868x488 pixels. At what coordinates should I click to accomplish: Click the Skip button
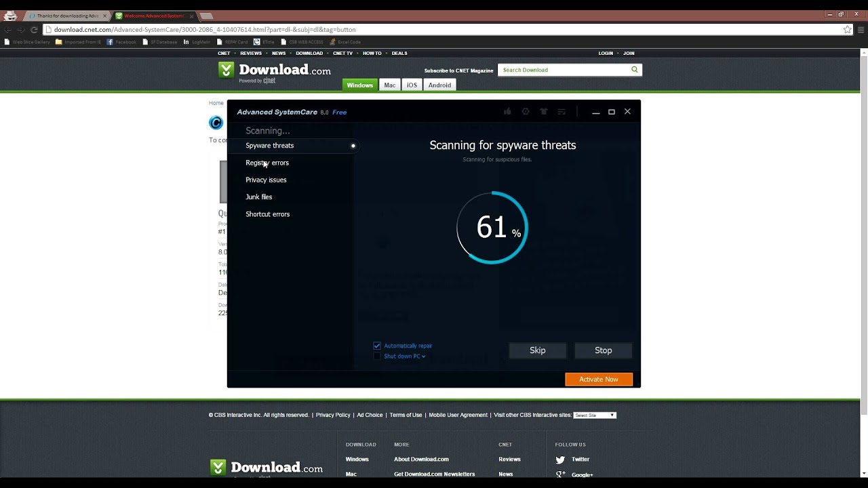point(538,350)
